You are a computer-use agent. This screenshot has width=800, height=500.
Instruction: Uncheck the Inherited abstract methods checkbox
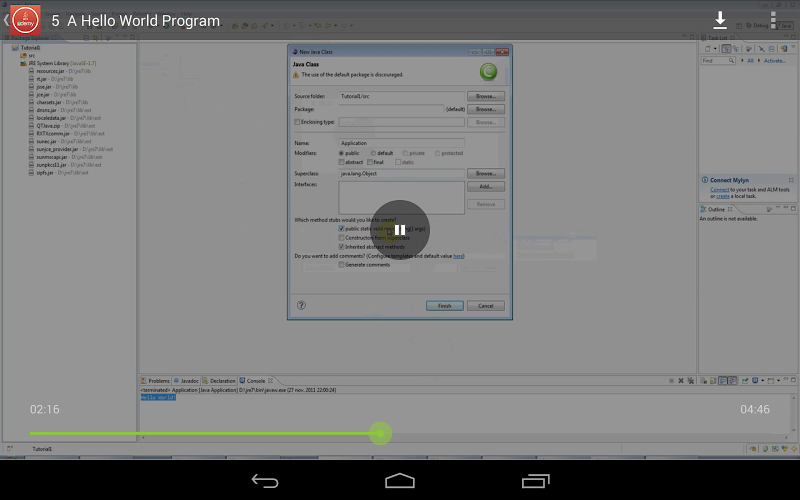pos(342,246)
